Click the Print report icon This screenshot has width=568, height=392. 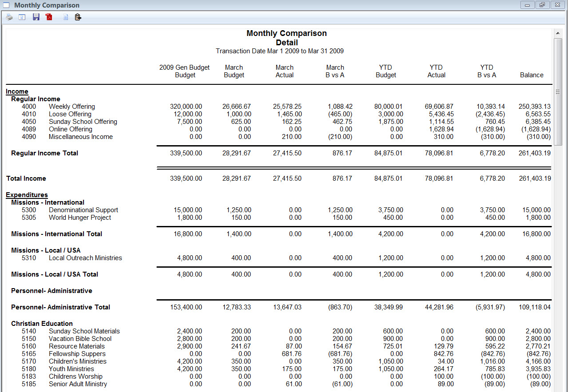(9, 17)
